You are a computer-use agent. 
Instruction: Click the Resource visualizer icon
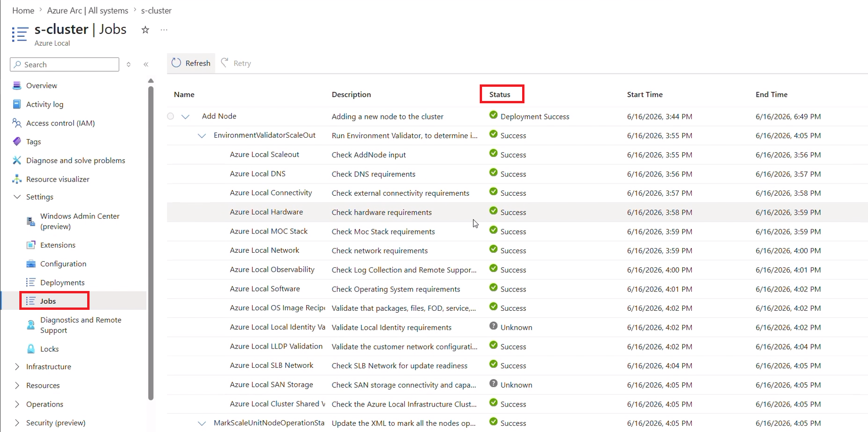click(x=17, y=179)
